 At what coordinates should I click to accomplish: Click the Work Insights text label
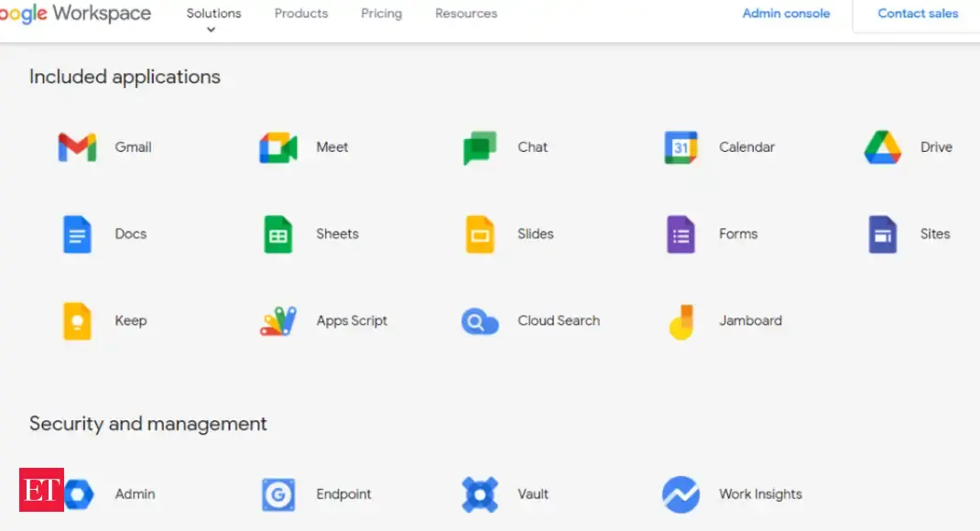point(760,494)
